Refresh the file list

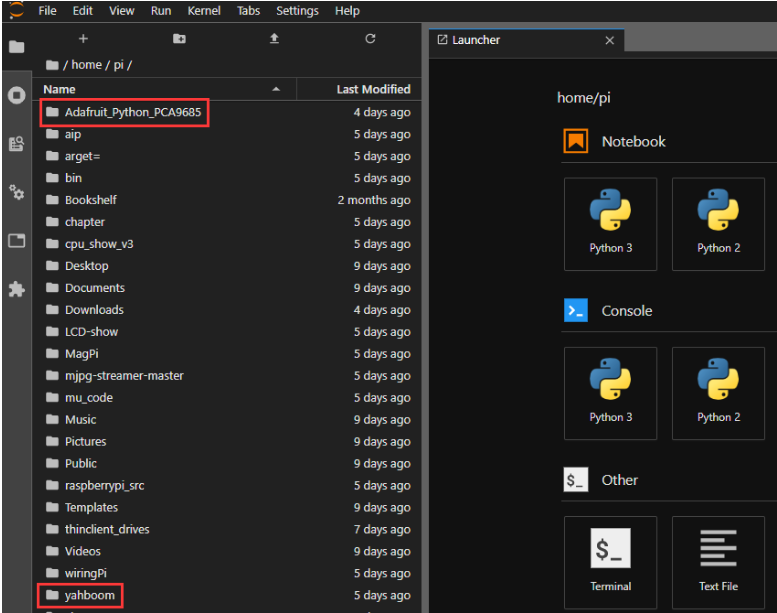[370, 39]
